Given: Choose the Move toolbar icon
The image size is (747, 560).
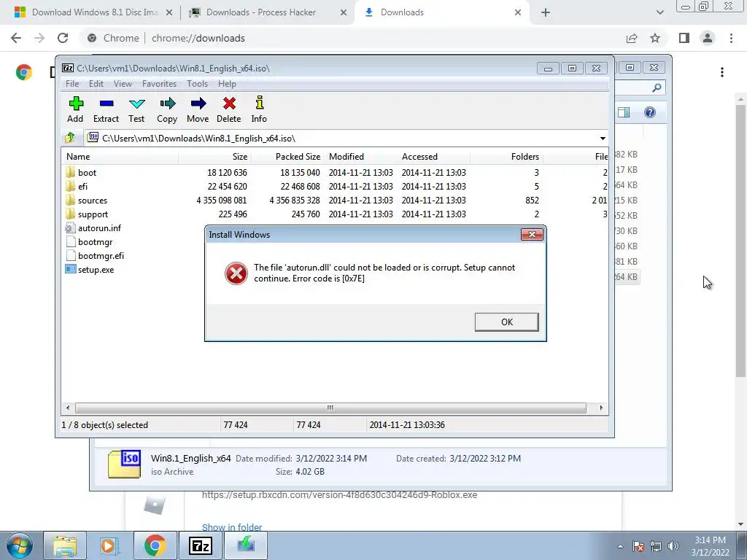Looking at the screenshot, I should (198, 109).
